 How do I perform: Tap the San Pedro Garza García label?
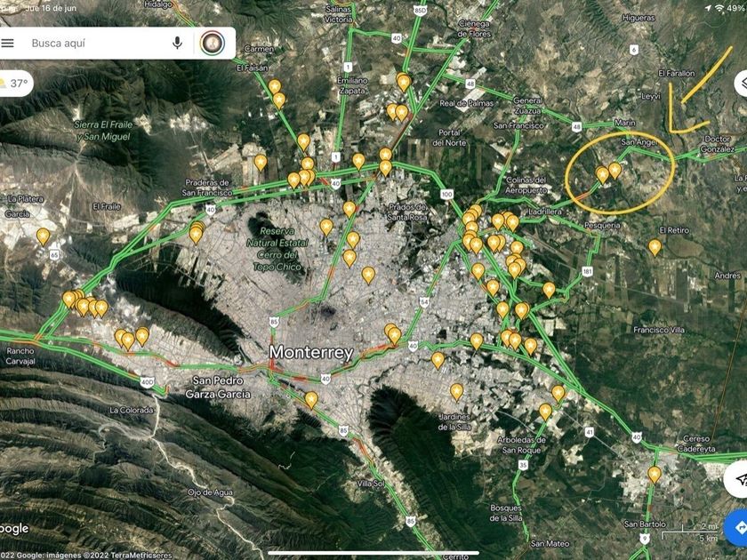(x=218, y=388)
